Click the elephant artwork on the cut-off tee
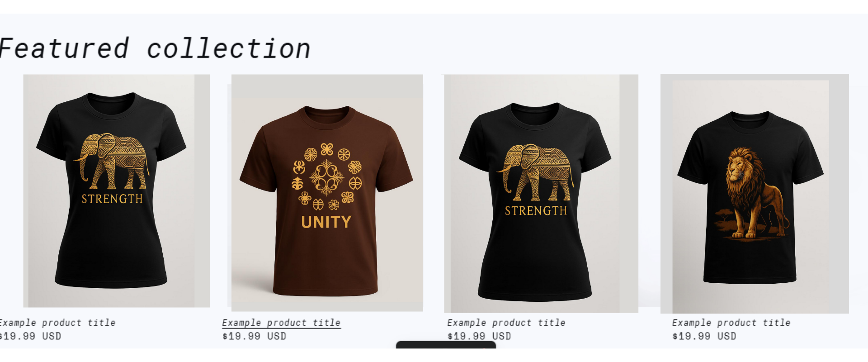868x362 pixels. click(x=112, y=161)
